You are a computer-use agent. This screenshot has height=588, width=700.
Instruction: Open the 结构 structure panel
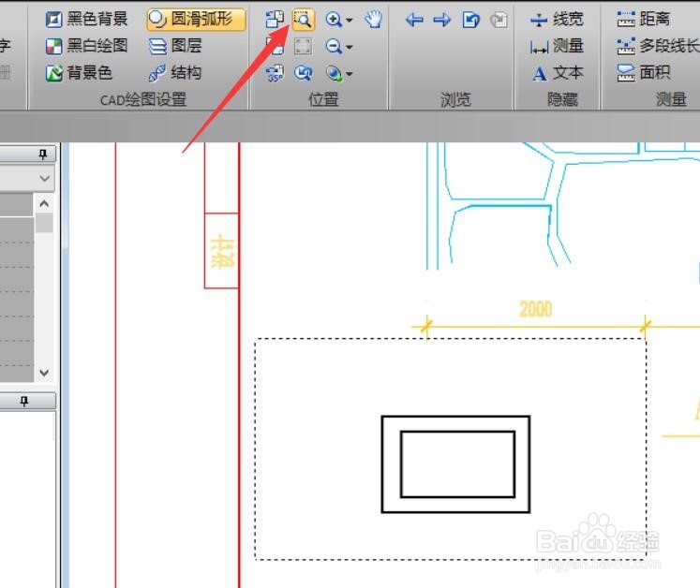pos(175,73)
